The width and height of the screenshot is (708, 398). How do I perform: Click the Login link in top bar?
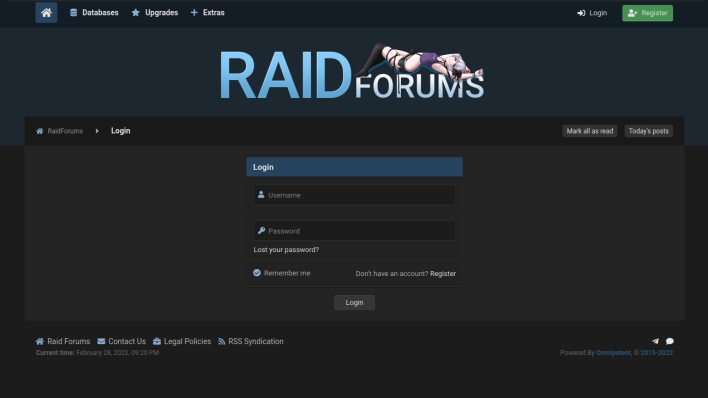point(592,13)
